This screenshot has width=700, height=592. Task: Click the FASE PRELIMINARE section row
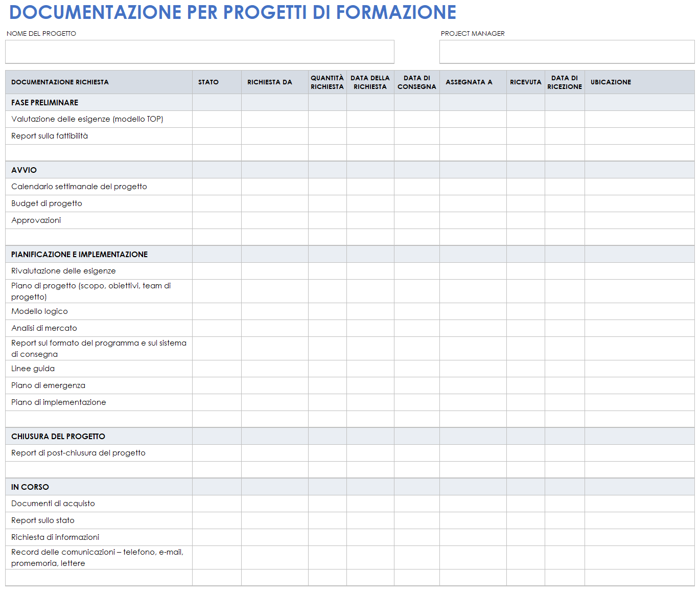tap(350, 103)
